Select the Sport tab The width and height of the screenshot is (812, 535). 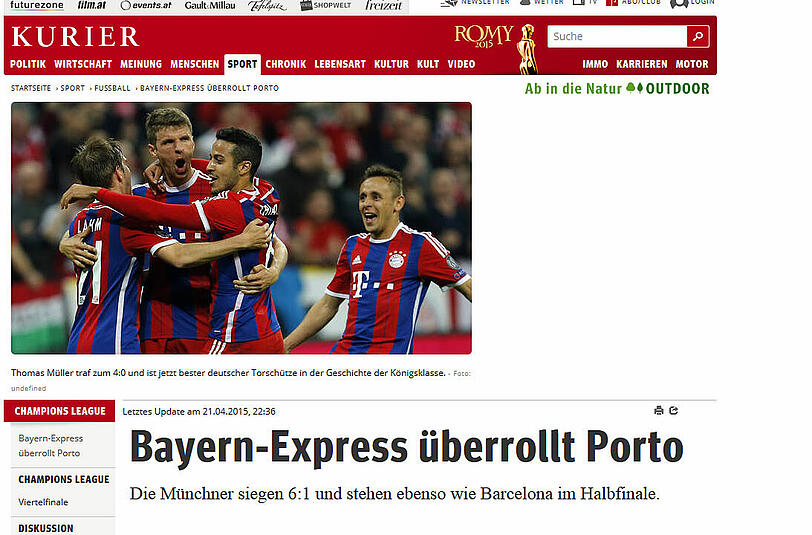[x=242, y=64]
